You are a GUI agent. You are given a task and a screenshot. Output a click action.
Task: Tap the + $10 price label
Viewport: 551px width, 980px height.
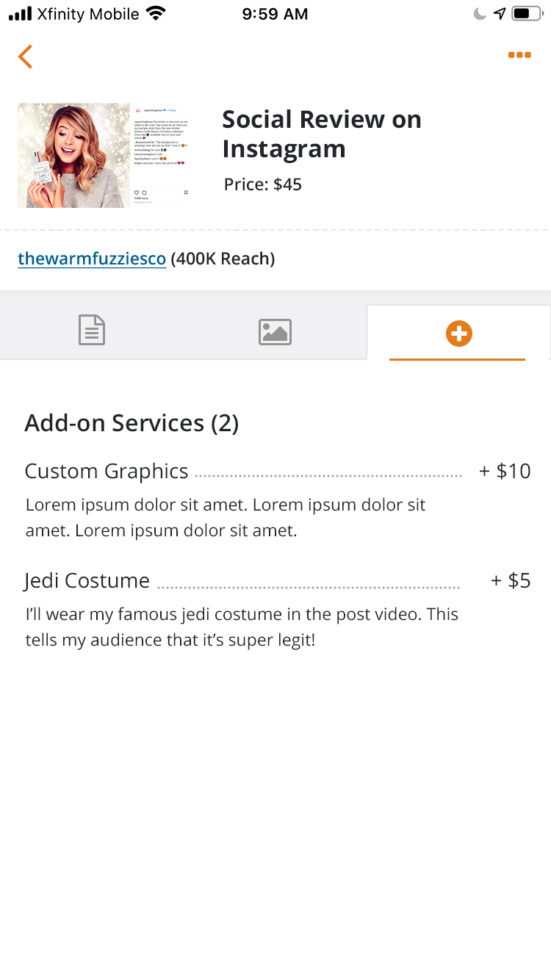(x=505, y=471)
